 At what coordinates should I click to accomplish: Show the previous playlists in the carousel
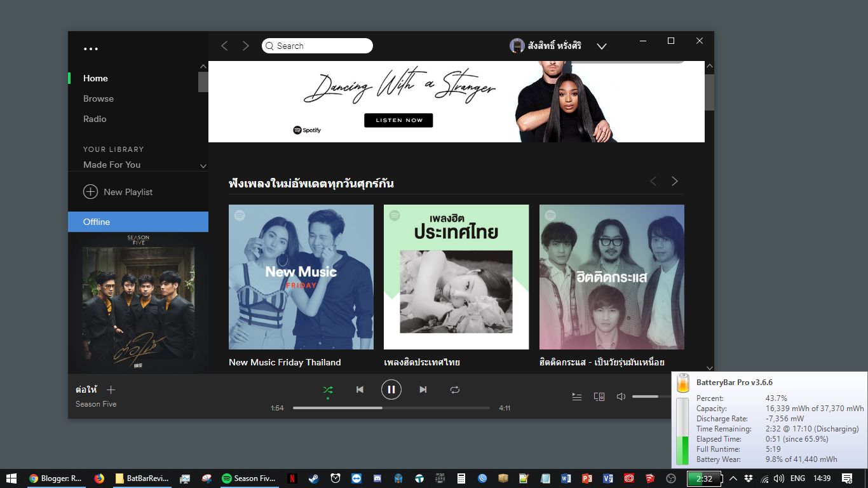coord(653,181)
